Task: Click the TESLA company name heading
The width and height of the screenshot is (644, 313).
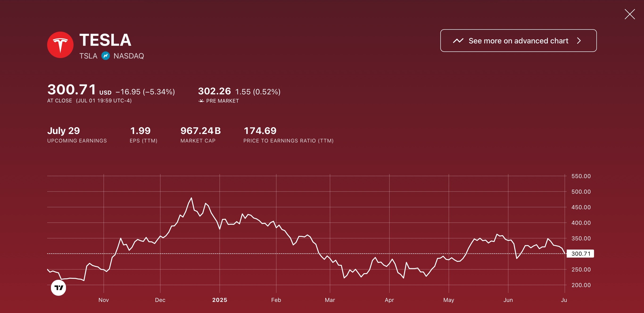Action: 105,40
